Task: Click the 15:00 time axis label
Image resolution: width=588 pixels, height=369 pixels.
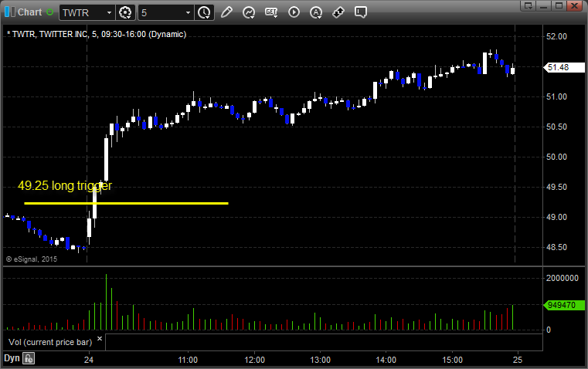Action: [452, 360]
